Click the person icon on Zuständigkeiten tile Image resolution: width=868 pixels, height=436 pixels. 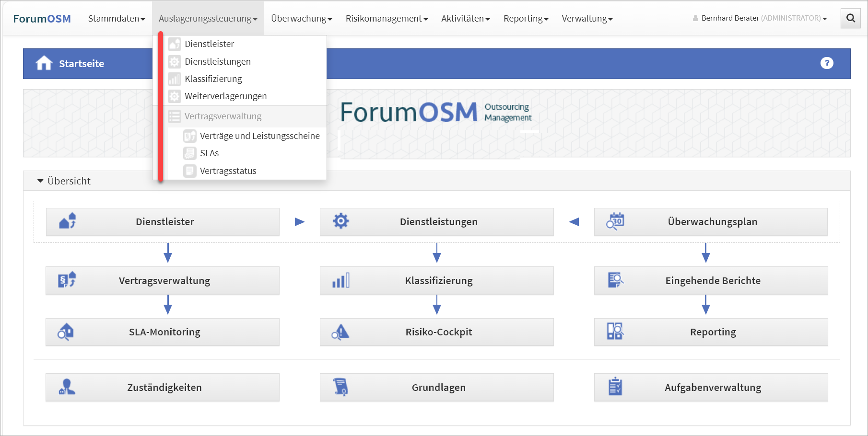67,387
